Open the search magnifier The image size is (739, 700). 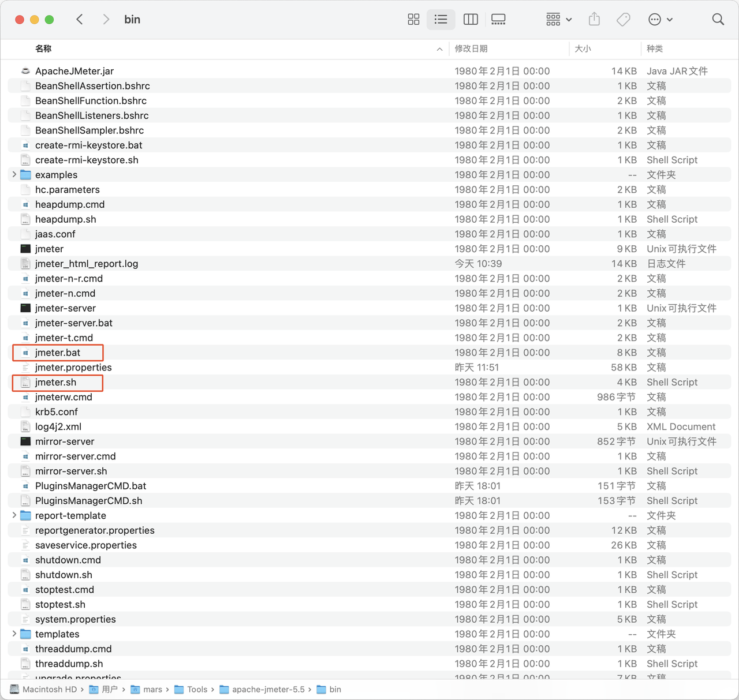coord(718,20)
